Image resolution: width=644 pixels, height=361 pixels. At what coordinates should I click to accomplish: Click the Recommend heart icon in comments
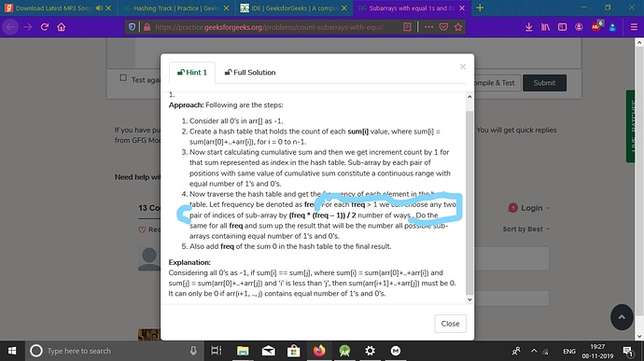coord(142,229)
